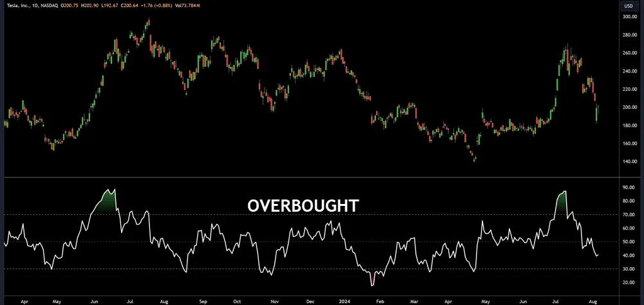
Task: Click the 200.00 price axis label
Action: click(631, 107)
